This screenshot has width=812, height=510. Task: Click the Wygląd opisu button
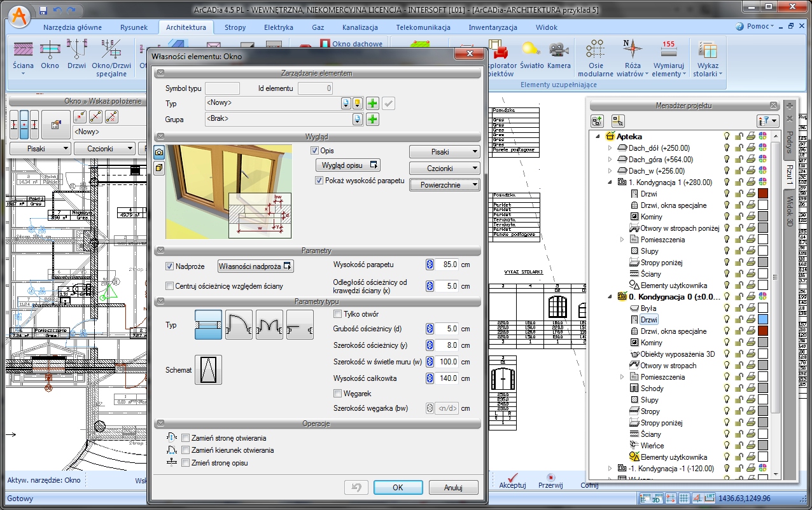coord(347,165)
